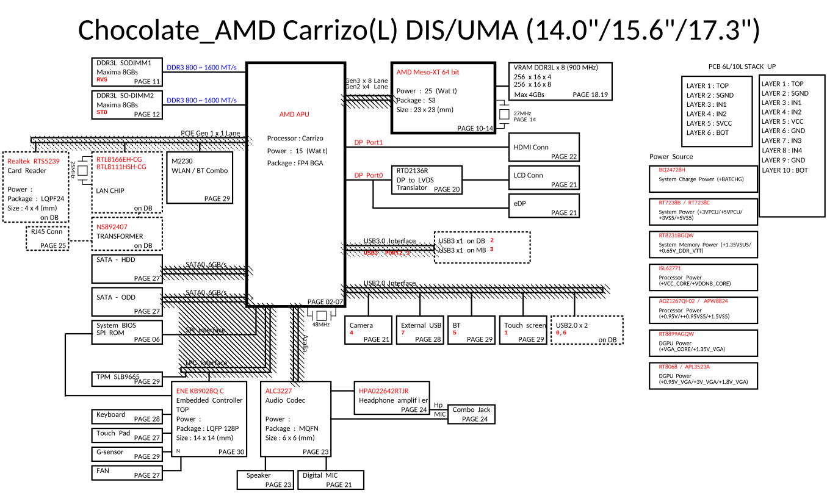The height and width of the screenshot is (504, 827).
Task: Select the DDR3 800~1600 MT/s label beside SODIMM1
Action: pos(202,67)
